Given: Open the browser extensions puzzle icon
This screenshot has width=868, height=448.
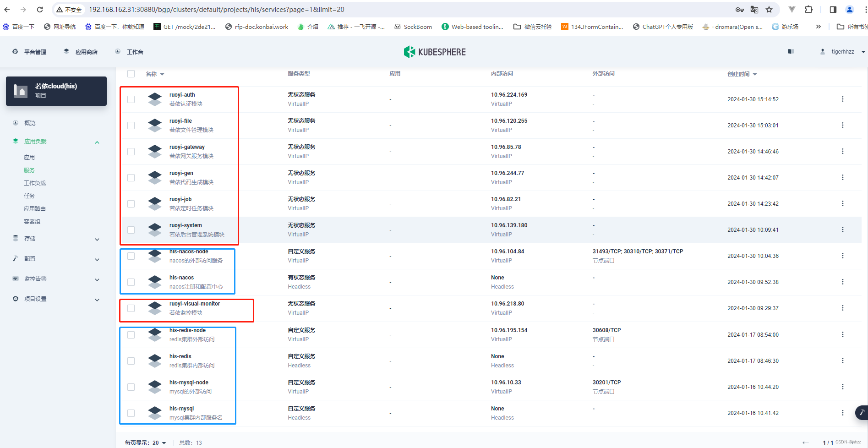Looking at the screenshot, I should [x=809, y=10].
